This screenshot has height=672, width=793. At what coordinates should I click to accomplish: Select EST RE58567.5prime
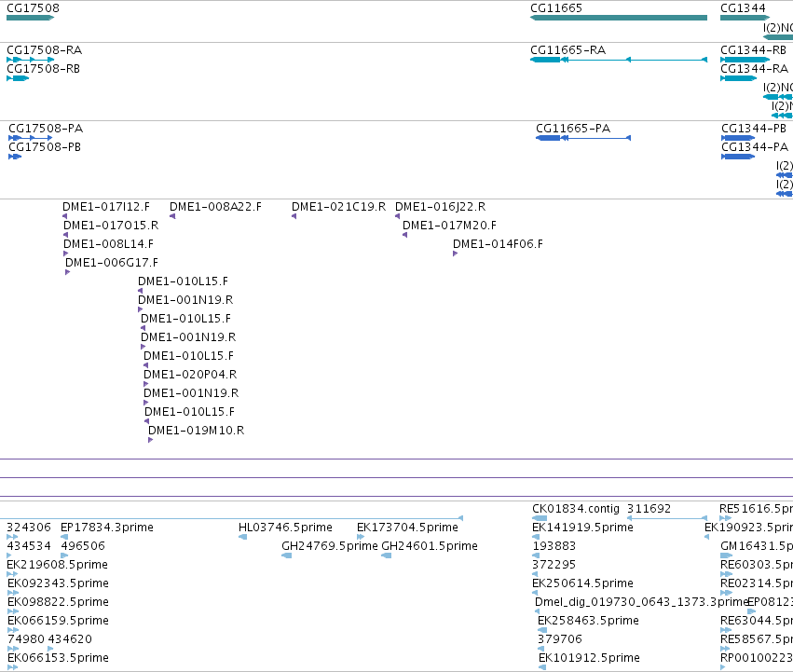[x=727, y=649]
